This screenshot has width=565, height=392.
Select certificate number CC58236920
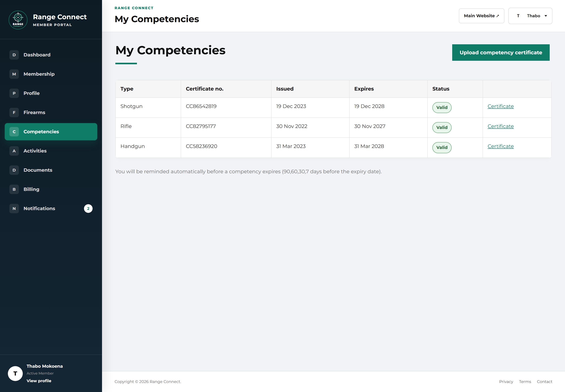[201, 146]
